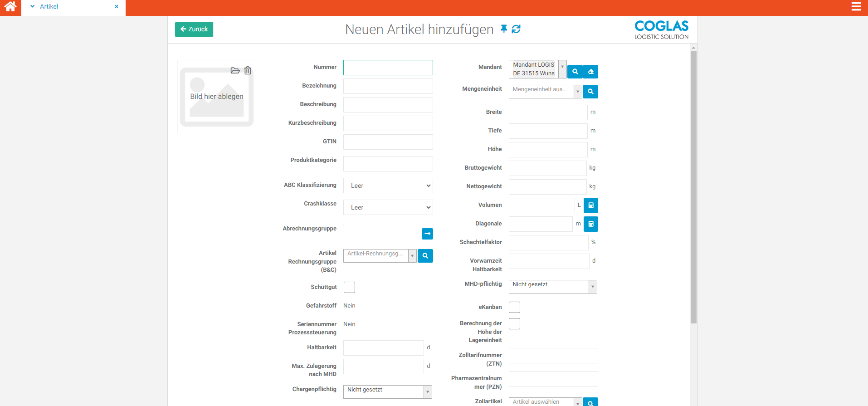Image resolution: width=868 pixels, height=406 pixels.
Task: Calculate Volumen with the calculator icon
Action: (590, 205)
